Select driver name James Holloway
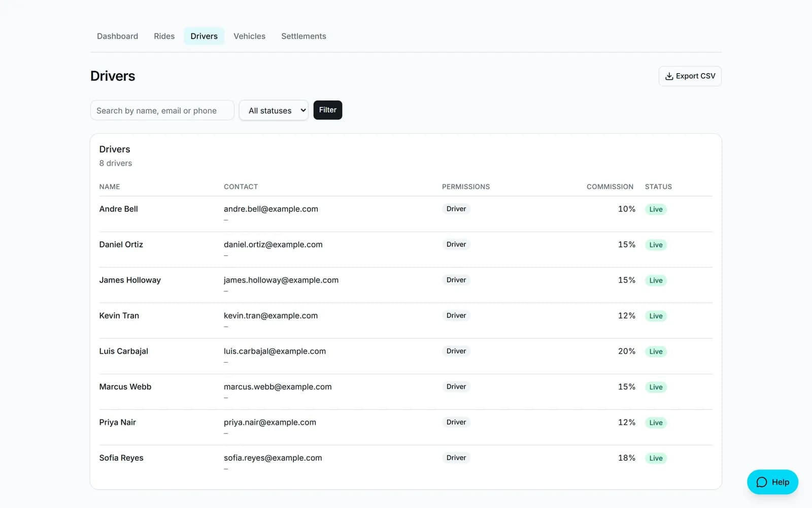 (x=130, y=280)
